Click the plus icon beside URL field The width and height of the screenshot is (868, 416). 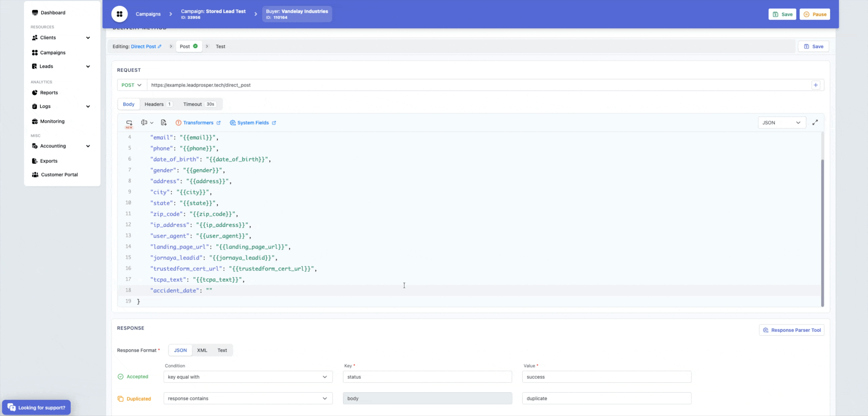[x=815, y=85]
